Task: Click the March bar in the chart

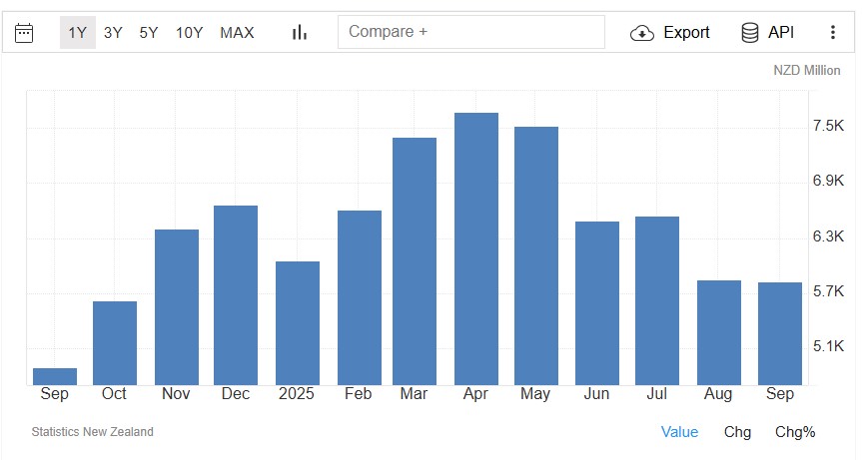Action: (415, 261)
